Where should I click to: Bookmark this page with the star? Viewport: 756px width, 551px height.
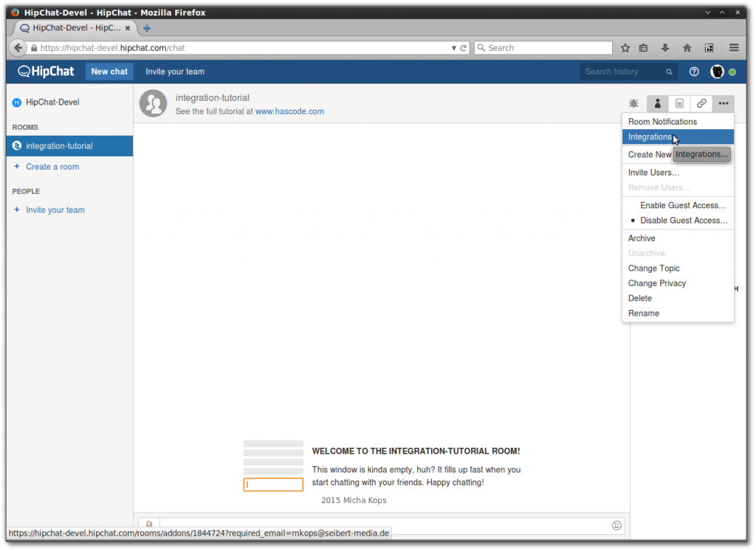pyautogui.click(x=625, y=47)
